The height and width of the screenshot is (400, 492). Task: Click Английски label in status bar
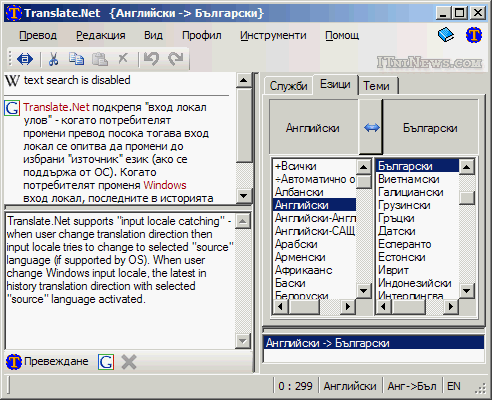(x=350, y=386)
